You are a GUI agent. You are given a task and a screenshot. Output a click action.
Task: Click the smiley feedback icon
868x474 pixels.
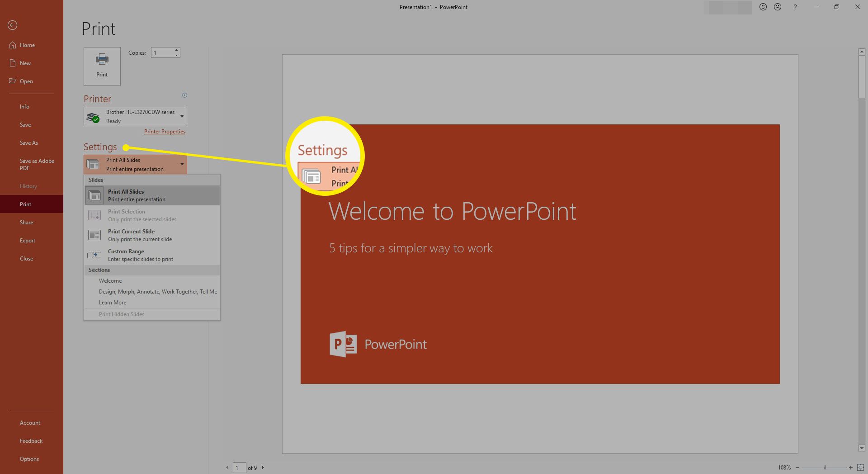pyautogui.click(x=763, y=7)
